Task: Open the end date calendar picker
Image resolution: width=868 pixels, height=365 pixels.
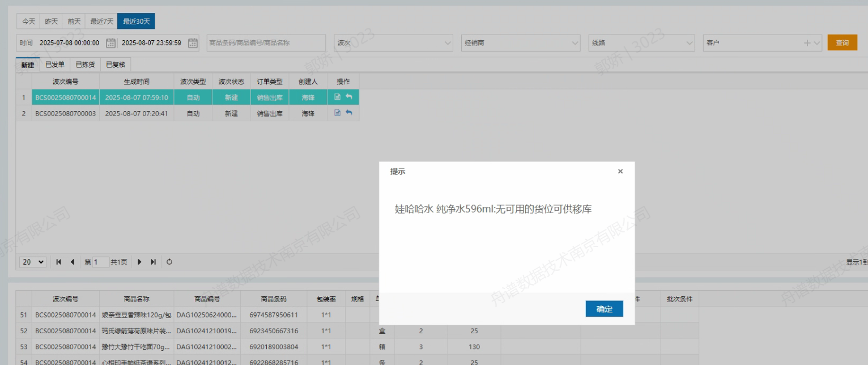Action: point(193,43)
